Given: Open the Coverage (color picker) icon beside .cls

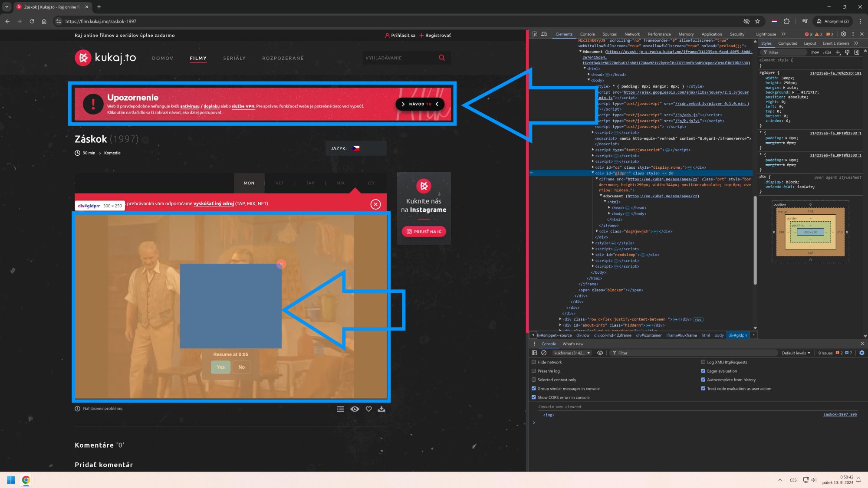Looking at the screenshot, I should [x=847, y=52].
